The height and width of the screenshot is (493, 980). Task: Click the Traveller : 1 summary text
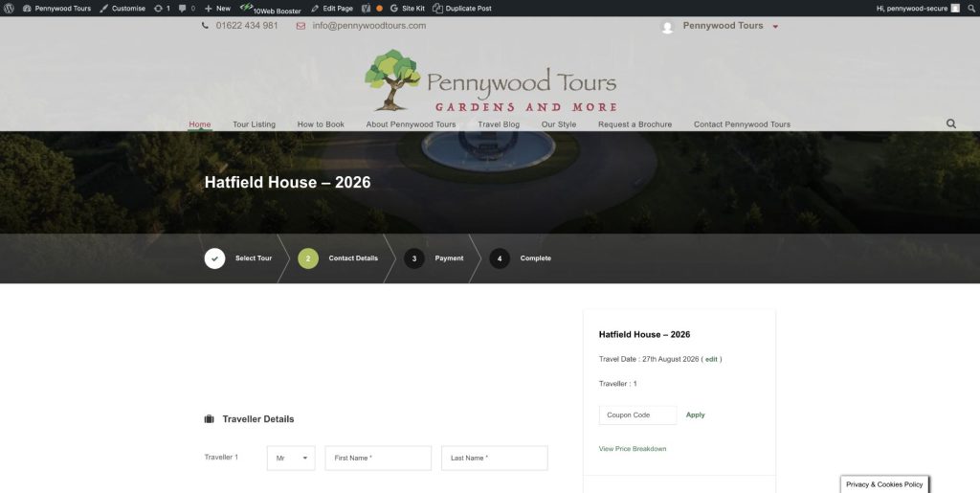click(x=617, y=384)
